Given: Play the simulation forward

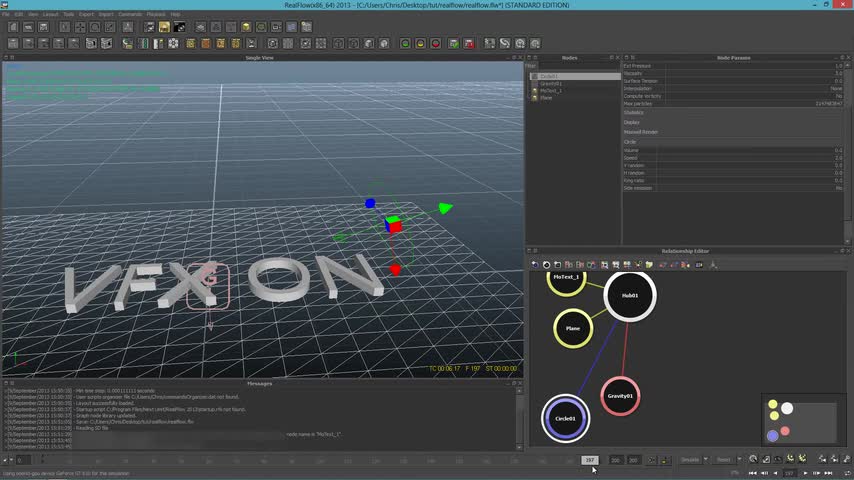Looking at the screenshot, I should click(x=806, y=473).
